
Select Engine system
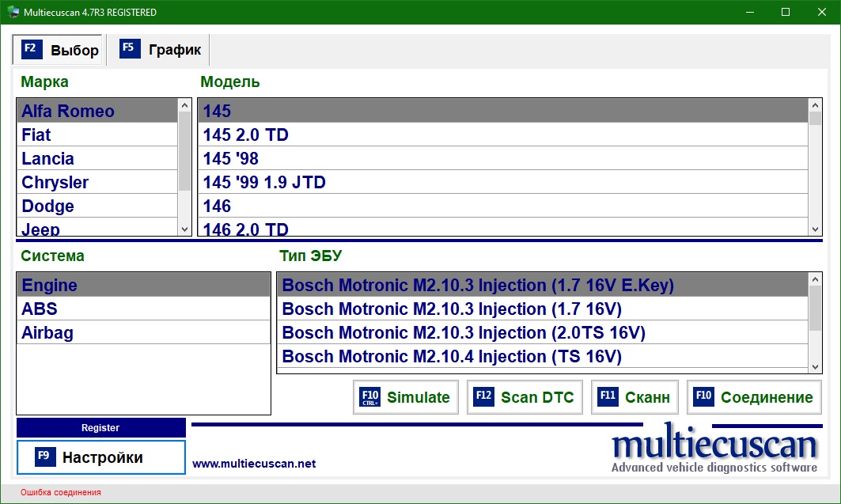(x=143, y=285)
